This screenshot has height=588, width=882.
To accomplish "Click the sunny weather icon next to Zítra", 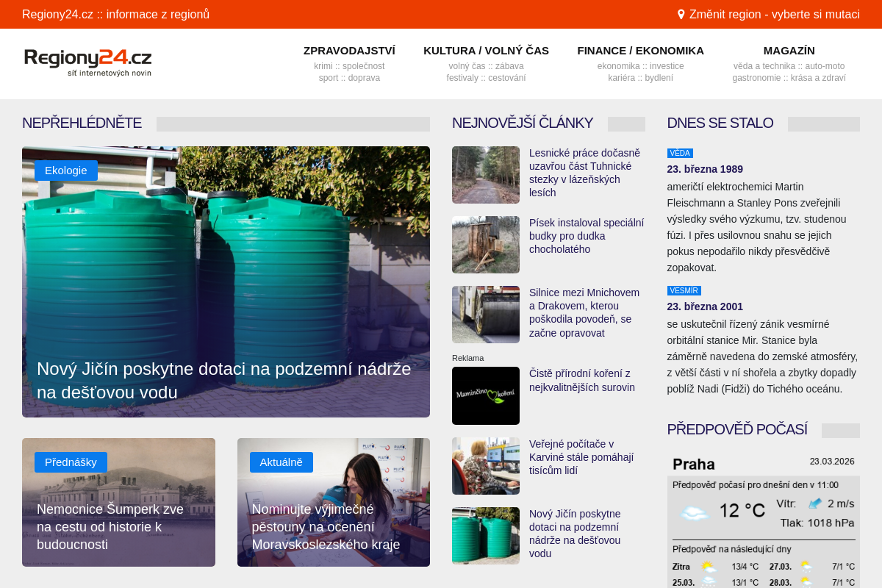I will click(x=709, y=567).
